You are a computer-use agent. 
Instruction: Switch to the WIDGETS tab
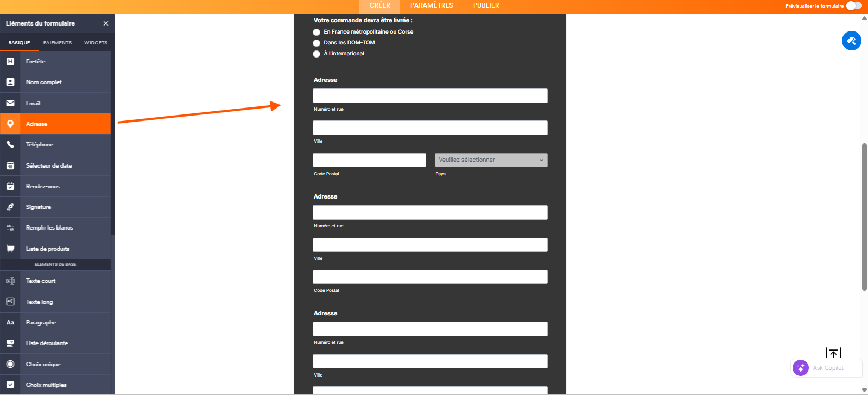click(96, 43)
